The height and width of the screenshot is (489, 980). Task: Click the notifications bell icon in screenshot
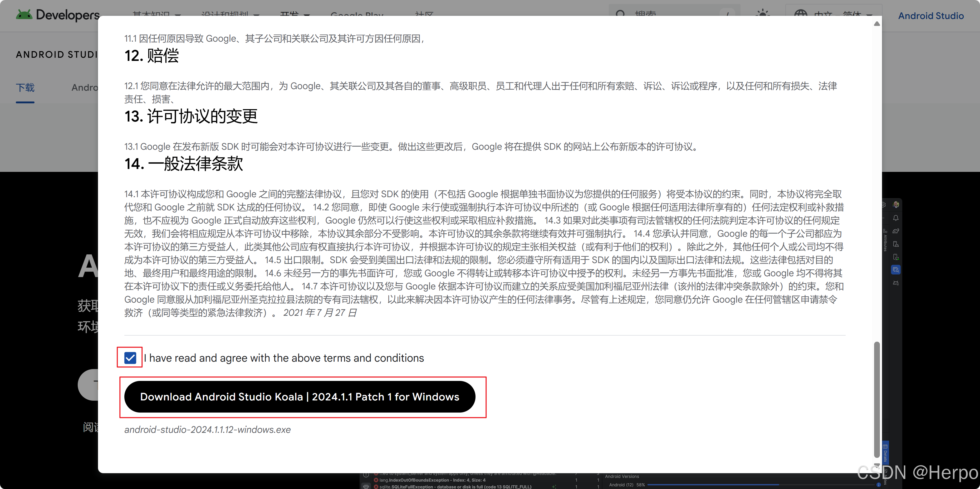(896, 218)
